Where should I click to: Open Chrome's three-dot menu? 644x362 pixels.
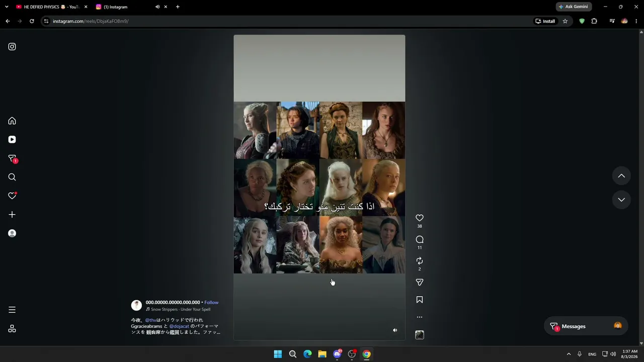(x=636, y=21)
